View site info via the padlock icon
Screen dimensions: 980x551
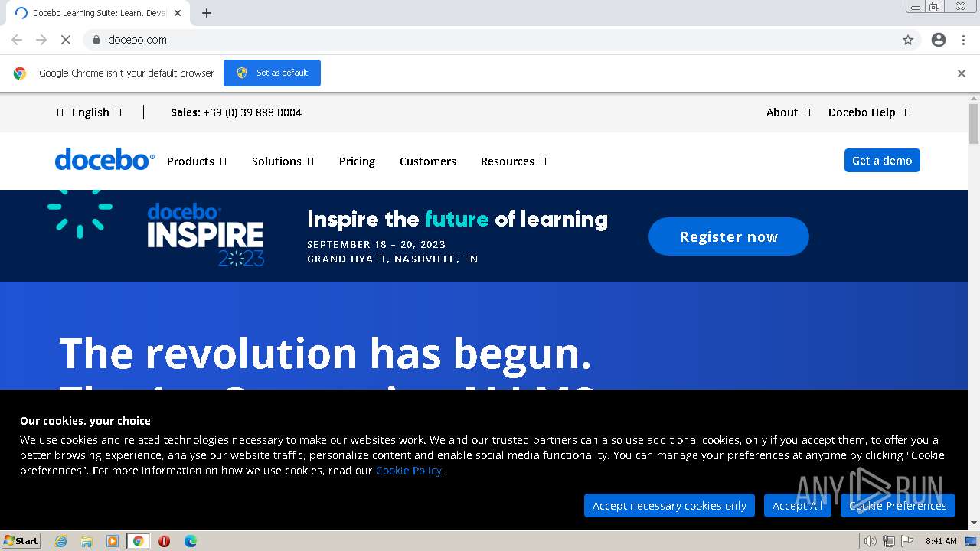point(96,40)
